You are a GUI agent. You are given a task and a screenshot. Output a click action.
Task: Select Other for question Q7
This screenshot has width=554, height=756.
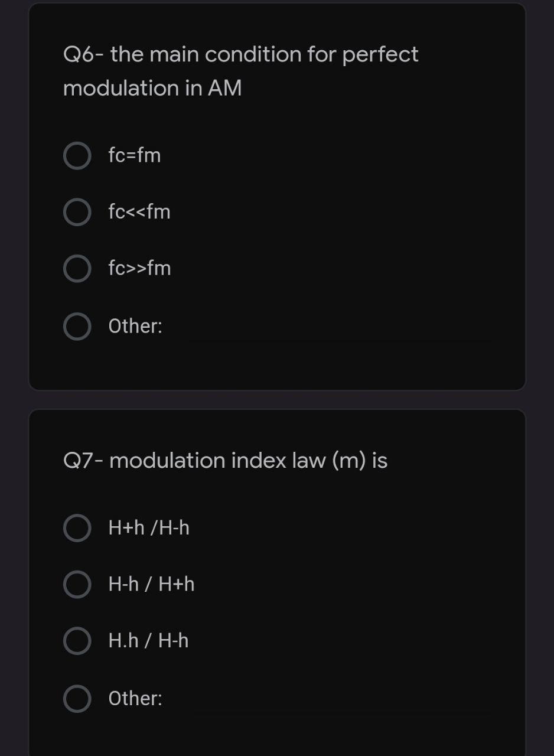point(77,698)
